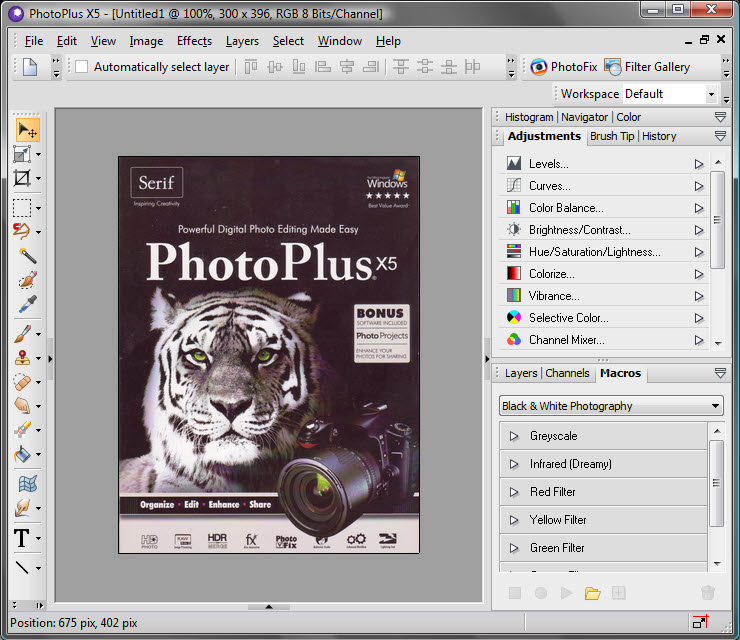740x640 pixels.
Task: Collapse right panels using the arrow
Action: tap(487, 359)
